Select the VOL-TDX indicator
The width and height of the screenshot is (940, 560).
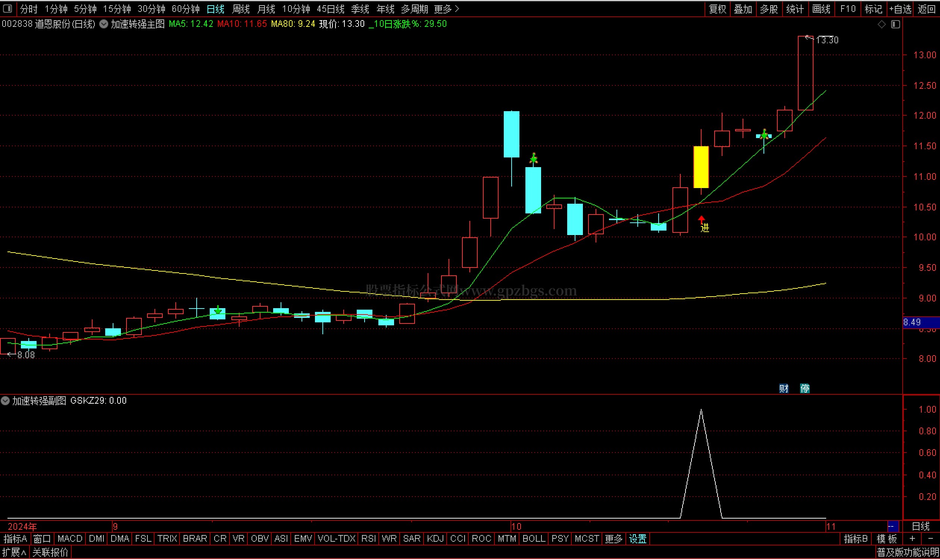(x=337, y=539)
